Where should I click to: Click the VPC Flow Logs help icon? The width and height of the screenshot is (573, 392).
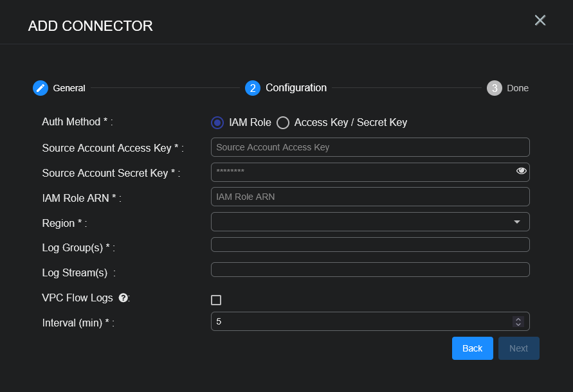123,298
